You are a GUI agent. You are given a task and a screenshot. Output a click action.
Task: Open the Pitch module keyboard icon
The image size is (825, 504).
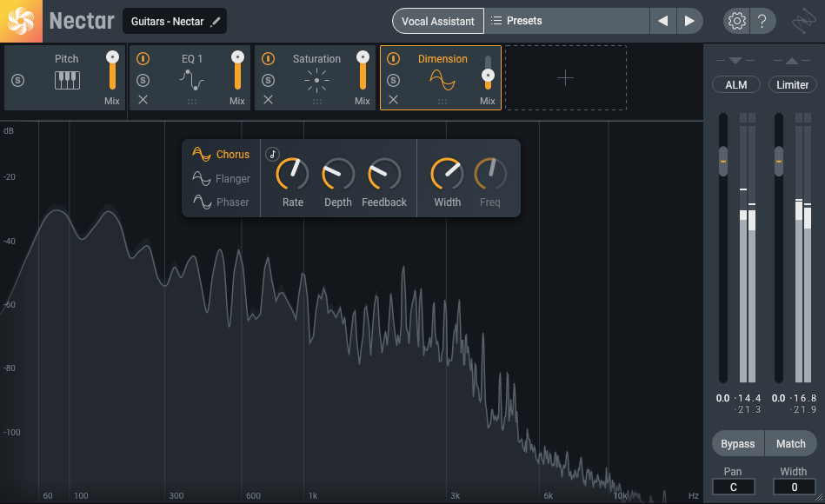(67, 81)
